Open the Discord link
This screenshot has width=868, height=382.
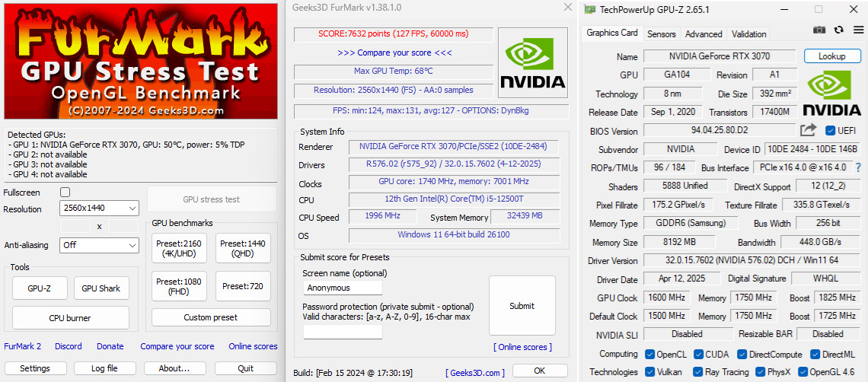pos(68,346)
